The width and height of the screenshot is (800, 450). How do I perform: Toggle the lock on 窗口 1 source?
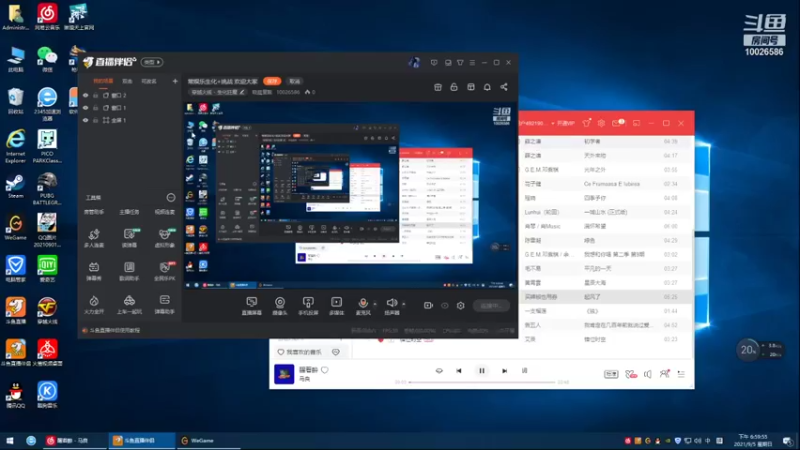pos(95,108)
